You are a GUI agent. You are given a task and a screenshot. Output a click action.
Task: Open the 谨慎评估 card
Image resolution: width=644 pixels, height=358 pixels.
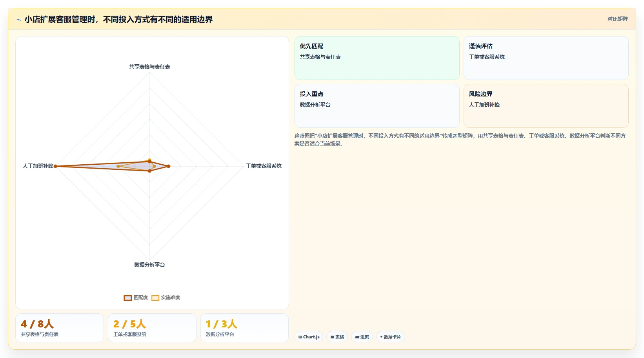546,58
